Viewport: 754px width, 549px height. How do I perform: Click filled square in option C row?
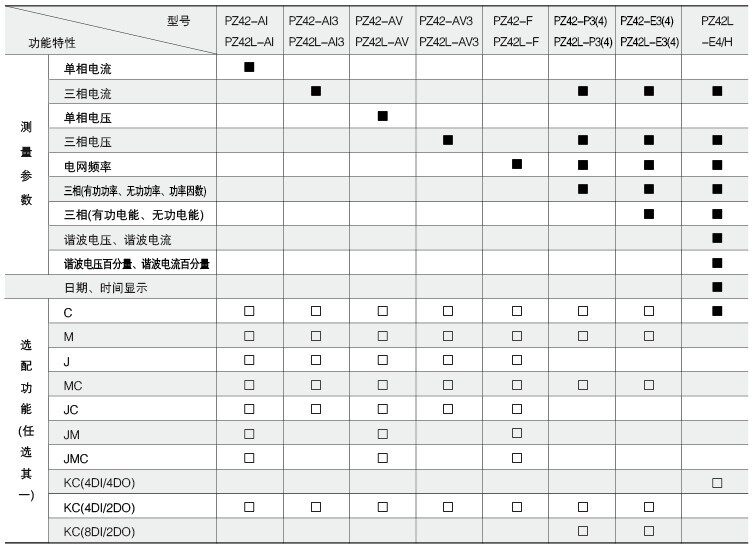717,311
